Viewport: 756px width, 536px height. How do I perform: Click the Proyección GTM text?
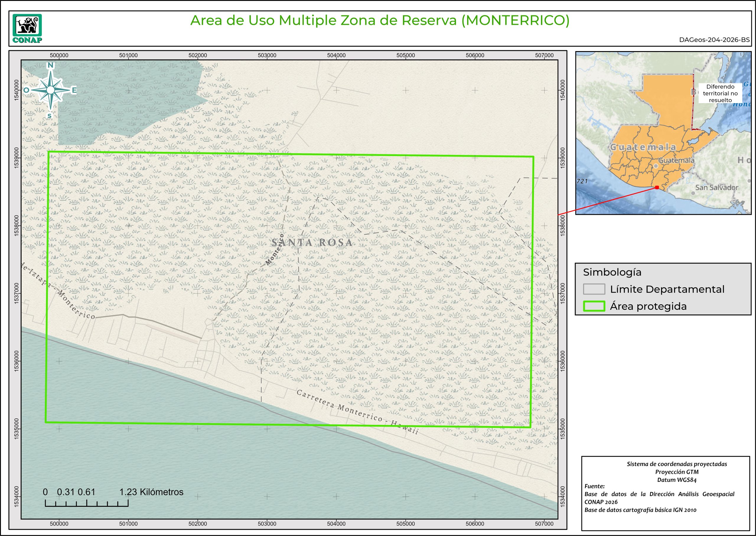click(x=677, y=472)
